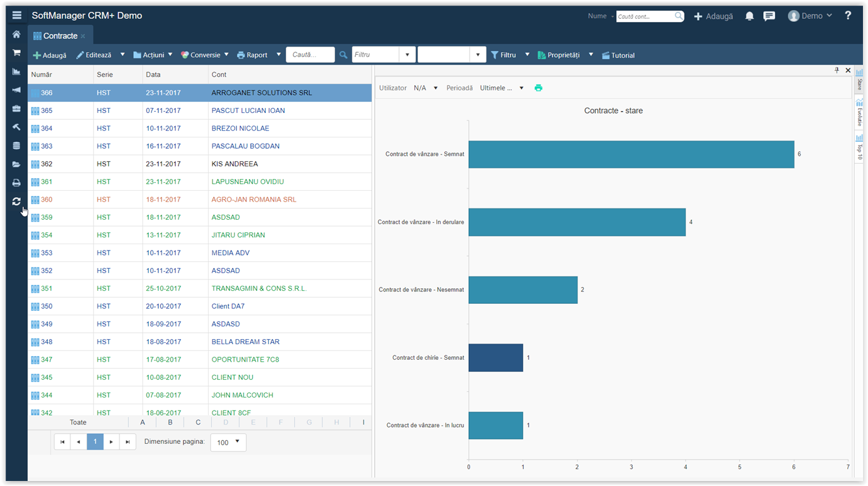The image size is (868, 486).
Task: Click the Filtru text field
Action: click(x=376, y=55)
